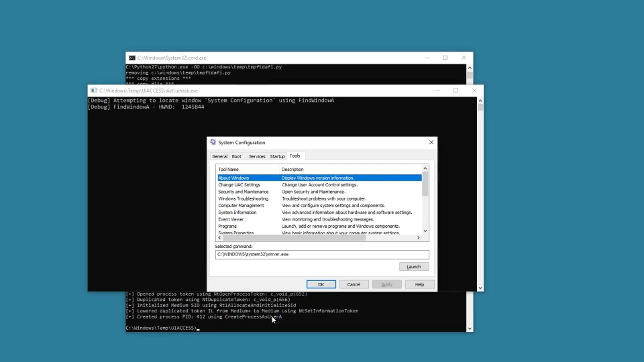Click the Description column header
Viewport: 644px width, 362px height.
click(x=351, y=169)
